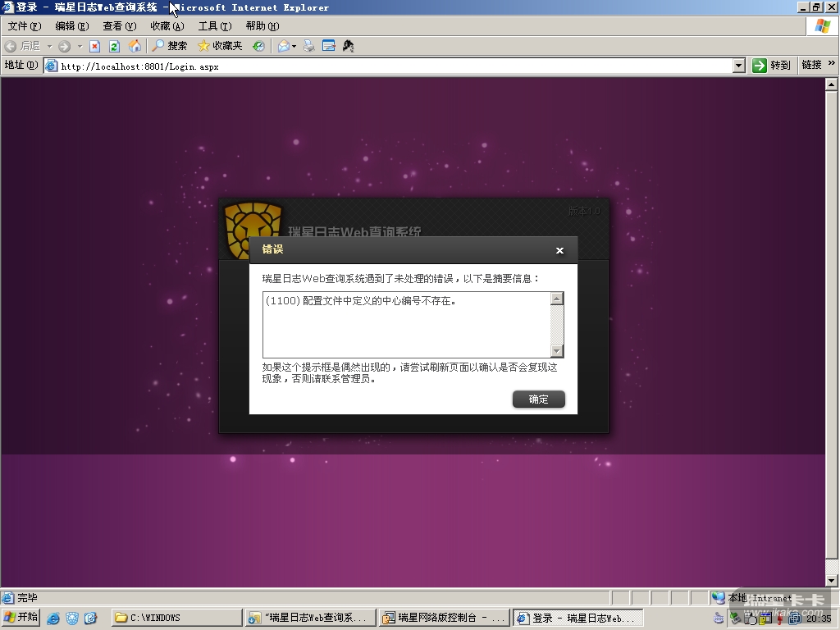This screenshot has width=840, height=630.
Task: Switch to "瑞星日志Web查询系..." taskbar item
Action: [x=309, y=618]
